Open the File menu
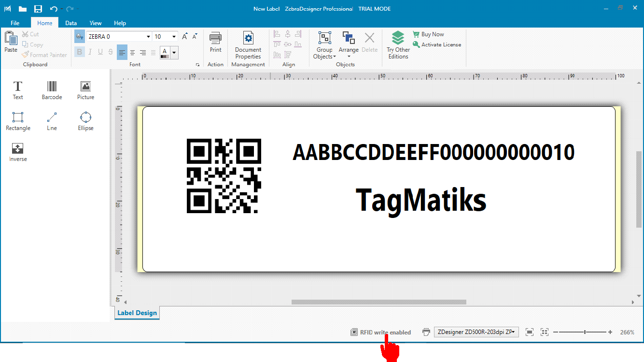Screen dimensions: 644x362 (15, 23)
